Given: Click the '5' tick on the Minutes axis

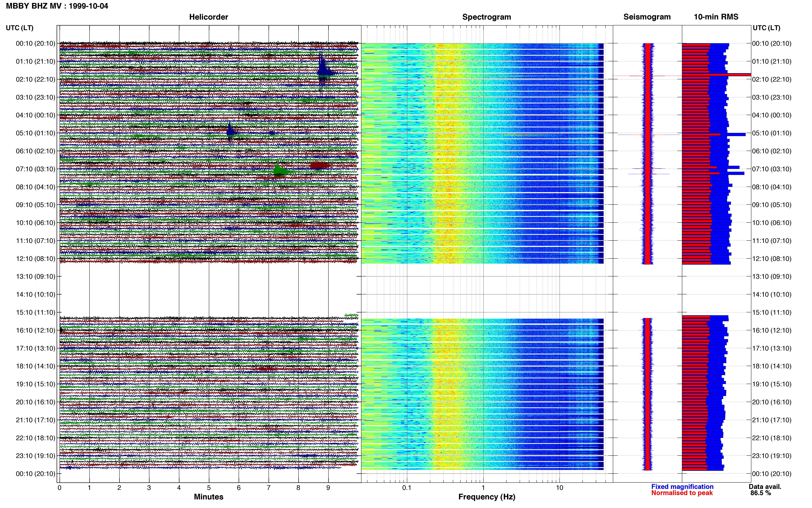Looking at the screenshot, I should coord(209,488).
